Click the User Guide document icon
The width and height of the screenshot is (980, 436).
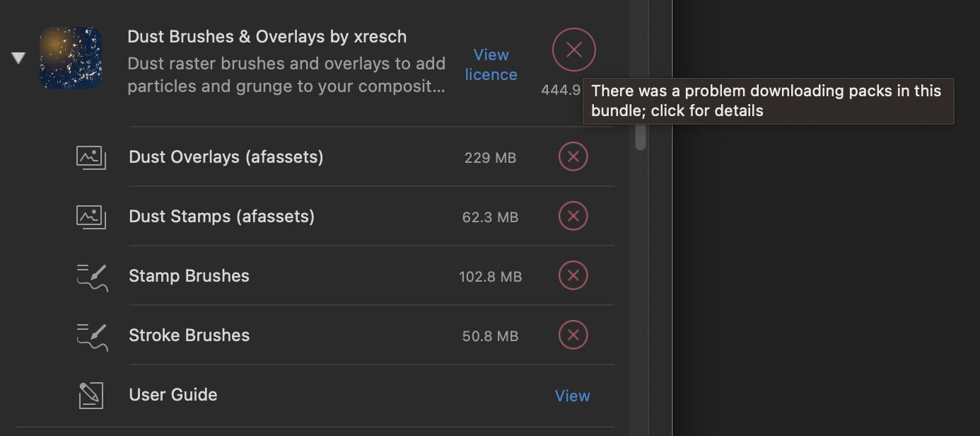tap(91, 395)
